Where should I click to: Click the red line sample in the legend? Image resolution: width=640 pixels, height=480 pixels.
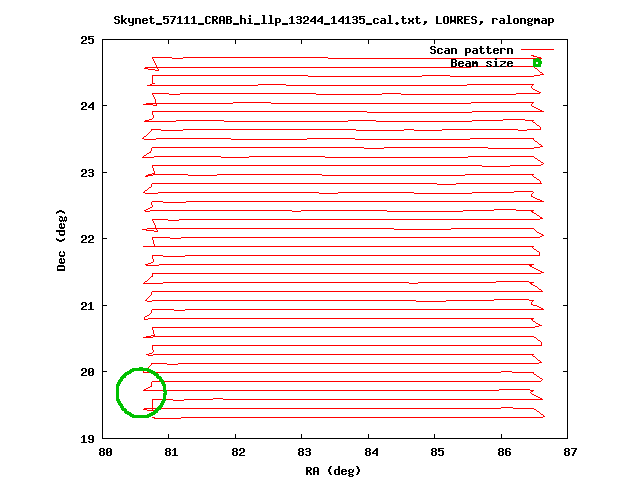coord(537,50)
